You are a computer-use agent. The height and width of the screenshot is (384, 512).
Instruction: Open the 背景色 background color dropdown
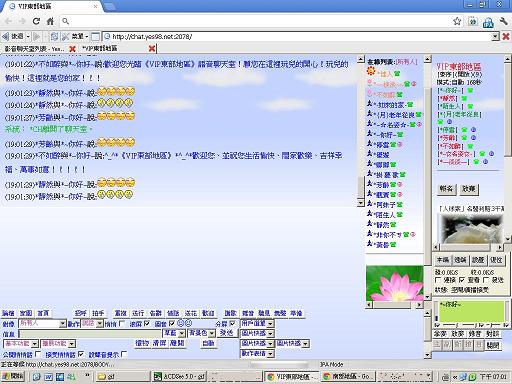pyautogui.click(x=202, y=333)
